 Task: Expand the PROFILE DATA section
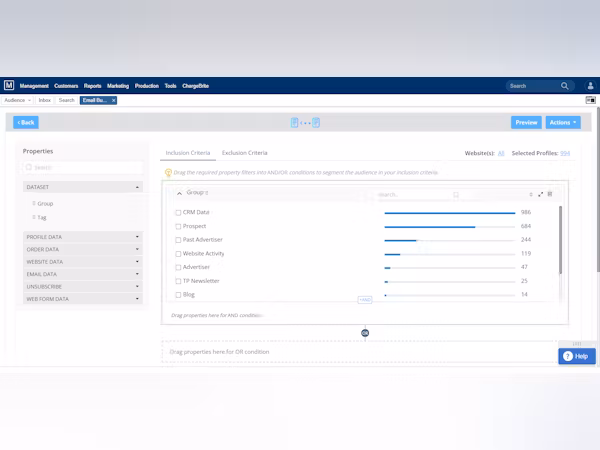tap(83, 237)
